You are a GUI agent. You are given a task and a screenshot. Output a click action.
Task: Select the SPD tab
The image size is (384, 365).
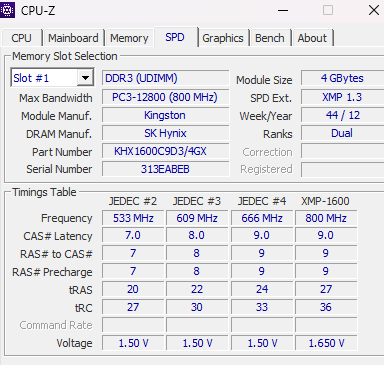[x=175, y=37]
